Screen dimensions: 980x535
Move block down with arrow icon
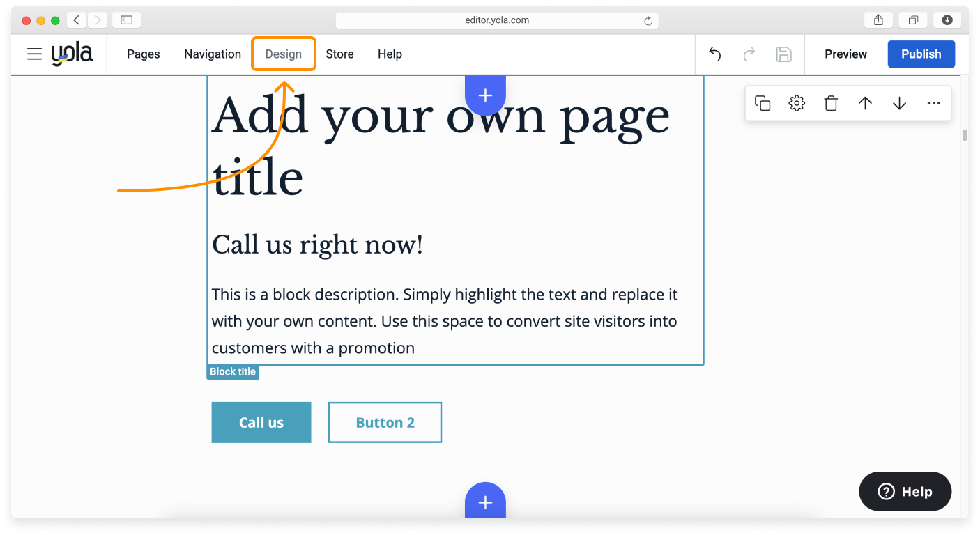click(899, 104)
